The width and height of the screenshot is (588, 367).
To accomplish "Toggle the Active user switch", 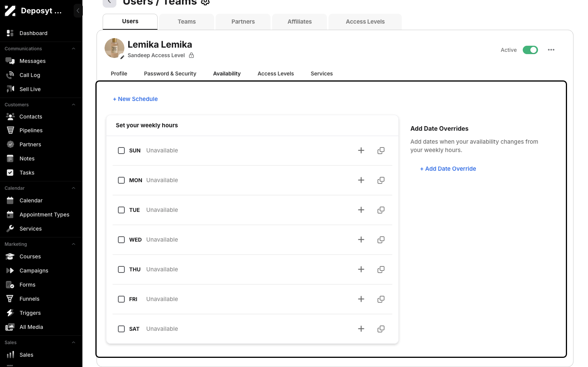I will point(530,50).
